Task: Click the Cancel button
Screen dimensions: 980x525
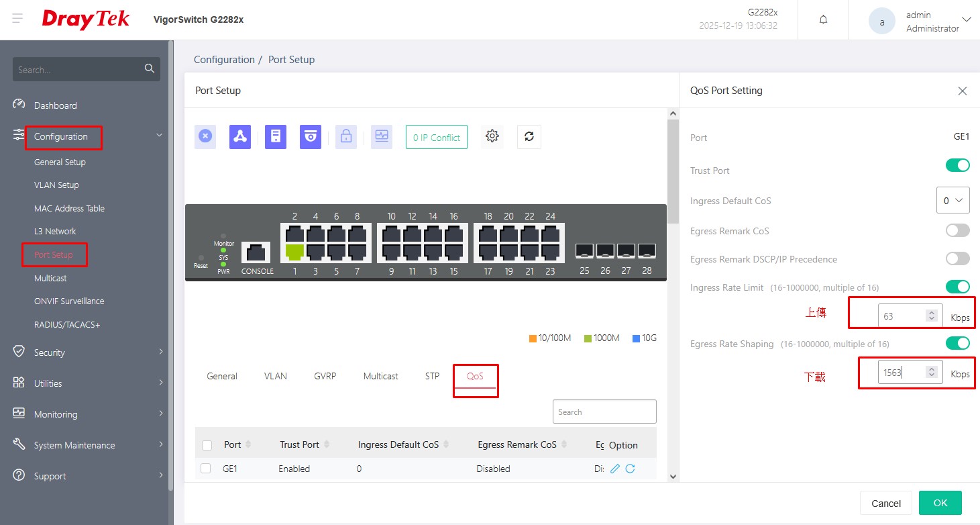Action: pos(885,503)
